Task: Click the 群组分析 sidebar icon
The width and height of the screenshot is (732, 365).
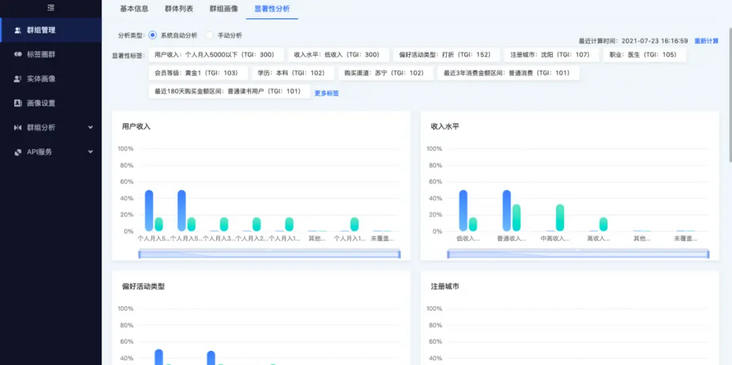Action: [x=18, y=127]
